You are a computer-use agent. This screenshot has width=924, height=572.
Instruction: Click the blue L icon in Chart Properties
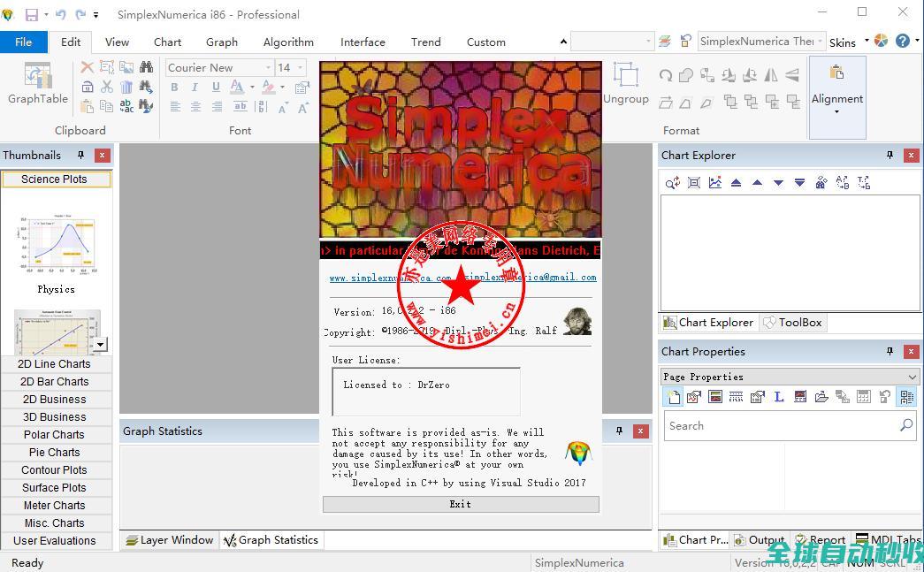[x=779, y=397]
